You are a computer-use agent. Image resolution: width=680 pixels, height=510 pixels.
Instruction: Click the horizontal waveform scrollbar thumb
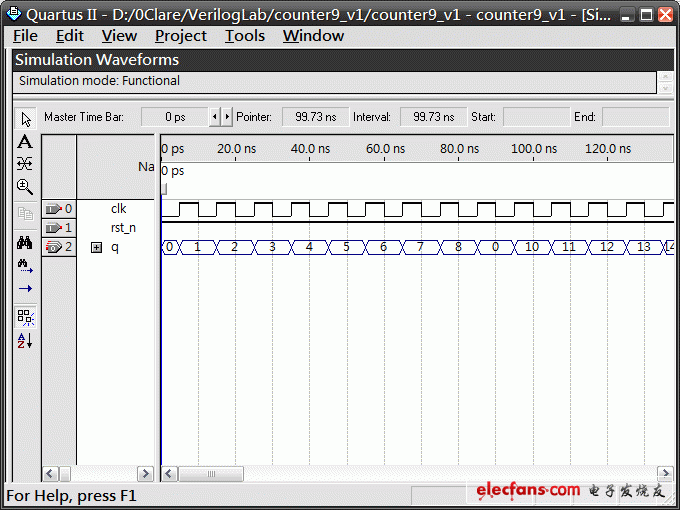[x=211, y=473]
